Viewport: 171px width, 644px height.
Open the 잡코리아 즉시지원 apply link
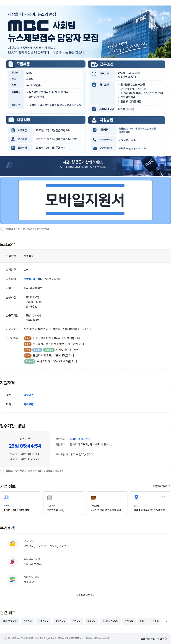click(x=80, y=439)
